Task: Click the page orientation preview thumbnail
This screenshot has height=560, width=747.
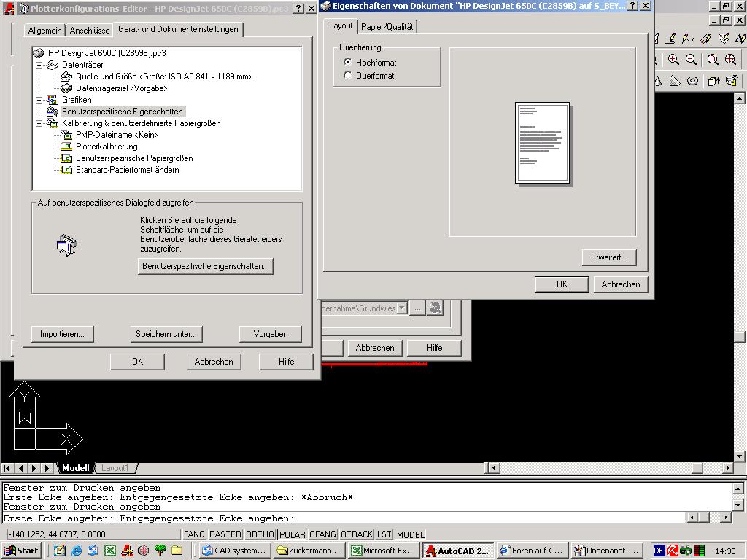Action: coord(543,144)
